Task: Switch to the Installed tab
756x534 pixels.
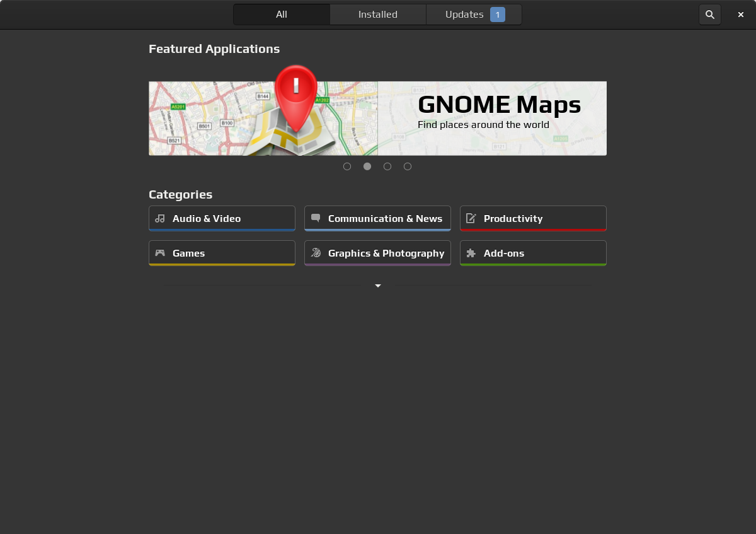Action: tap(378, 15)
